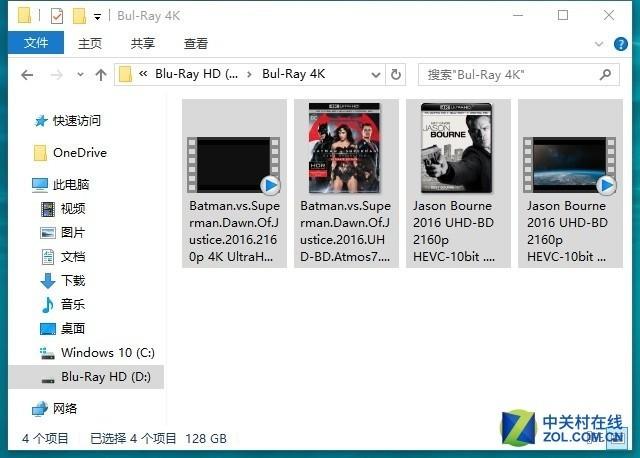Expand the ribbon with the chevron
The image size is (640, 458).
coord(599,44)
